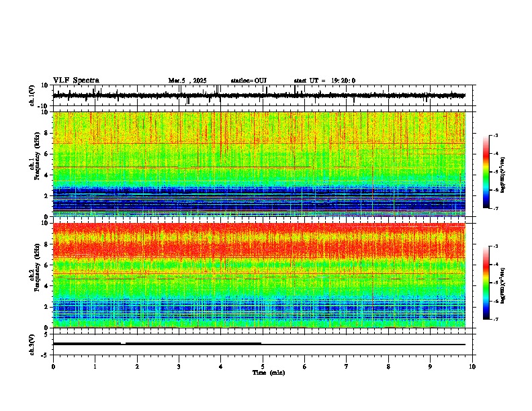Click the ch.3 black signal trace

259,344
